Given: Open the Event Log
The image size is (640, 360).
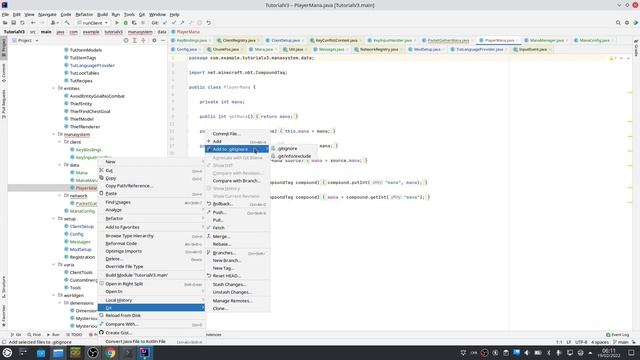Looking at the screenshot, I should (x=618, y=335).
